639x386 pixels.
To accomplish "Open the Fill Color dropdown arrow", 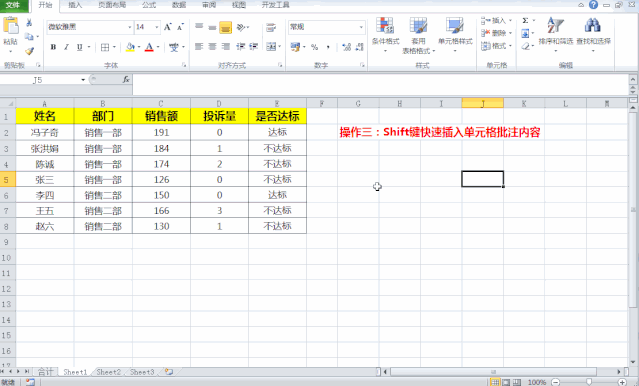I will pos(139,47).
